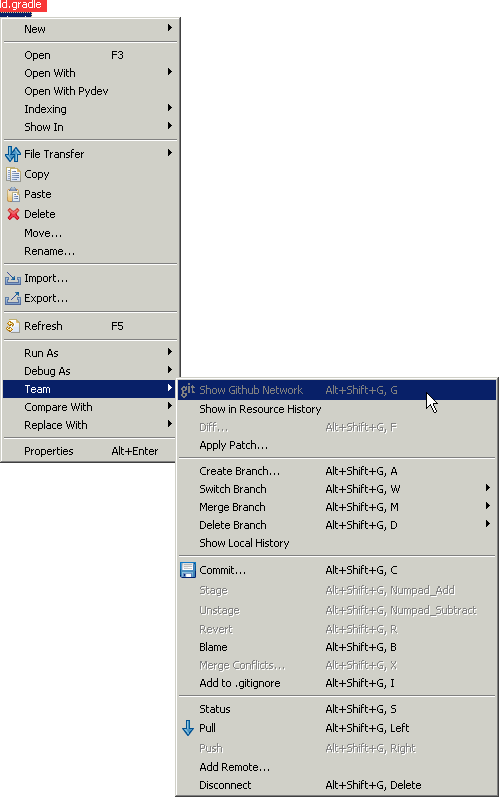Click the Refresh icon
The image size is (499, 797).
(13, 326)
